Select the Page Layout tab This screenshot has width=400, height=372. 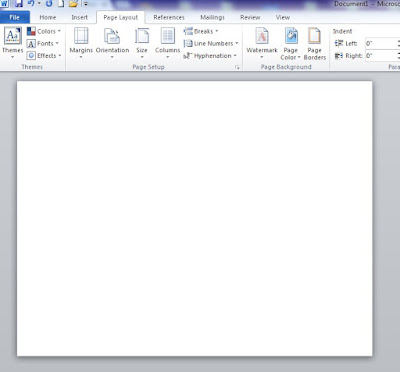[121, 17]
